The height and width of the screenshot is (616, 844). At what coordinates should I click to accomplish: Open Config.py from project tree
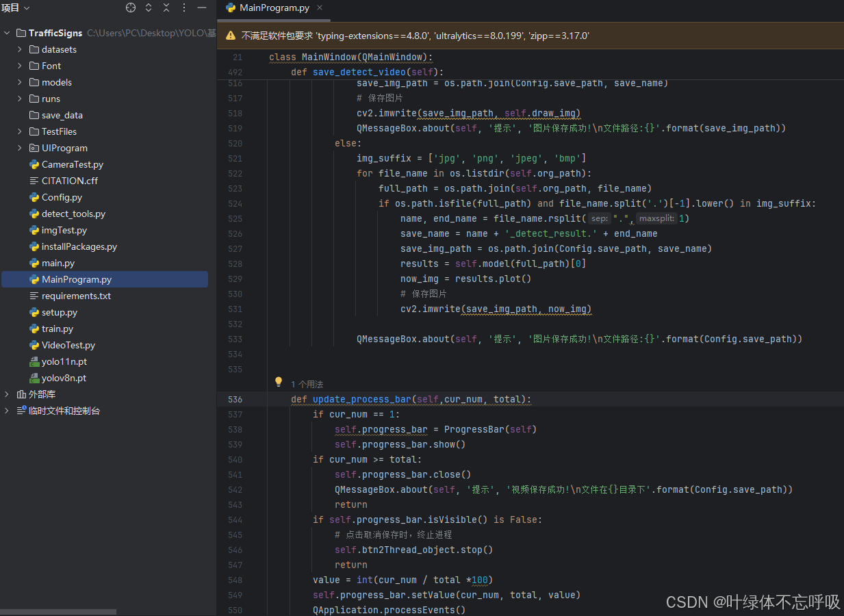point(55,197)
